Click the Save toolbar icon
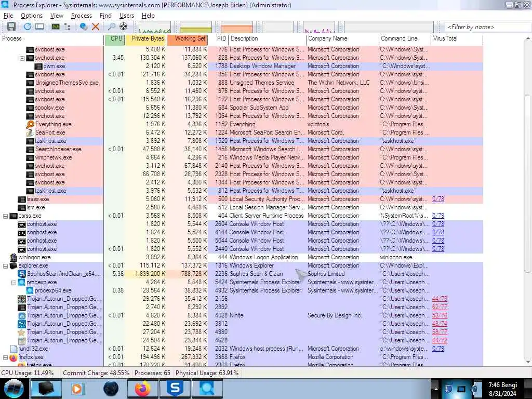532x399 pixels. (11, 26)
